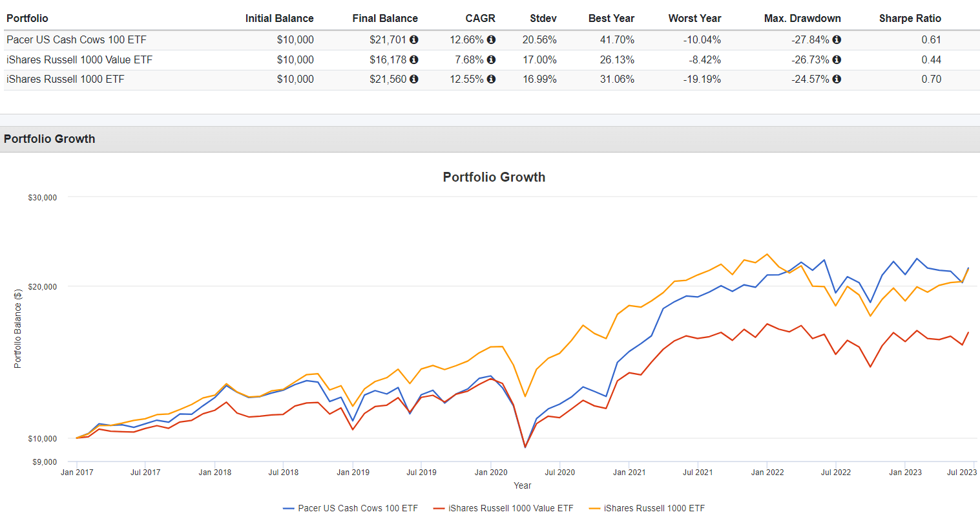980x521 pixels.
Task: Show info for -26.73% max drawdown
Action: tap(837, 59)
